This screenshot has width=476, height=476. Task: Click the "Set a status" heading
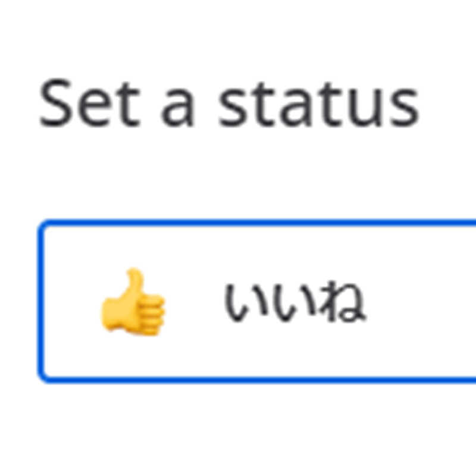pyautogui.click(x=230, y=103)
